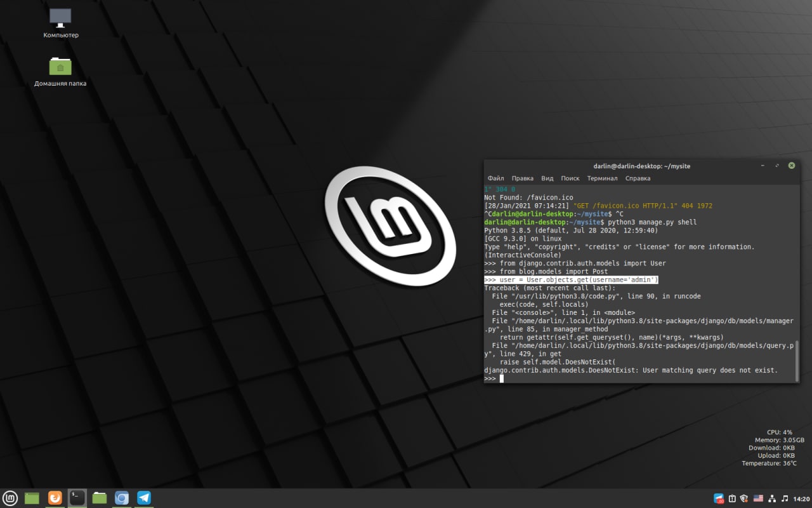Viewport: 812px width, 508px height.
Task: Open the Поиск menu in terminal
Action: (570, 178)
